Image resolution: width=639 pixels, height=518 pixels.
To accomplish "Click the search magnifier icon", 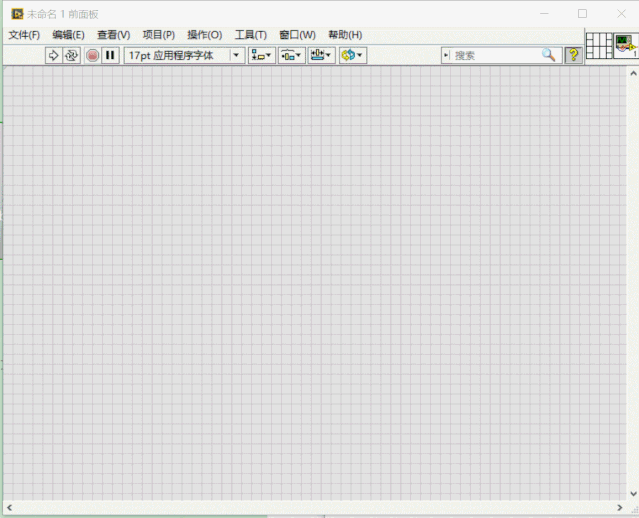I will point(549,55).
